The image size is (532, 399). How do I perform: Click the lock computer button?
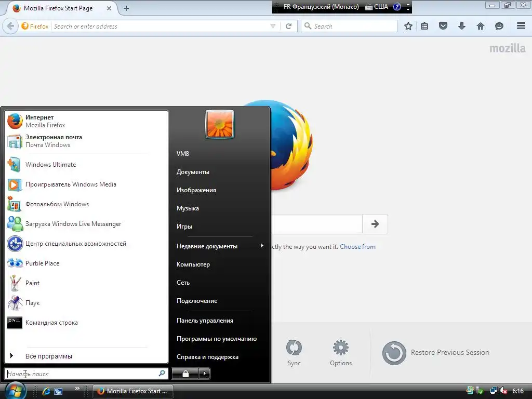click(185, 374)
